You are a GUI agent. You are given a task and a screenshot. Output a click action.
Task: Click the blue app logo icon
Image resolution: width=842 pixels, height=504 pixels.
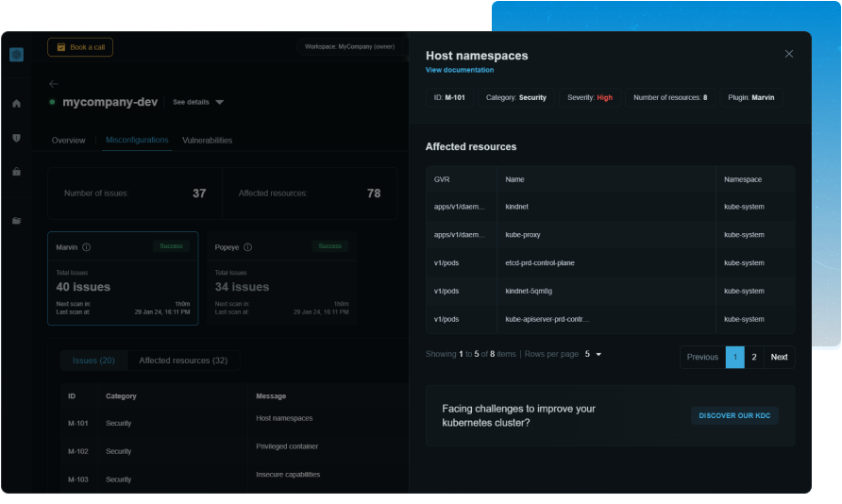point(16,55)
